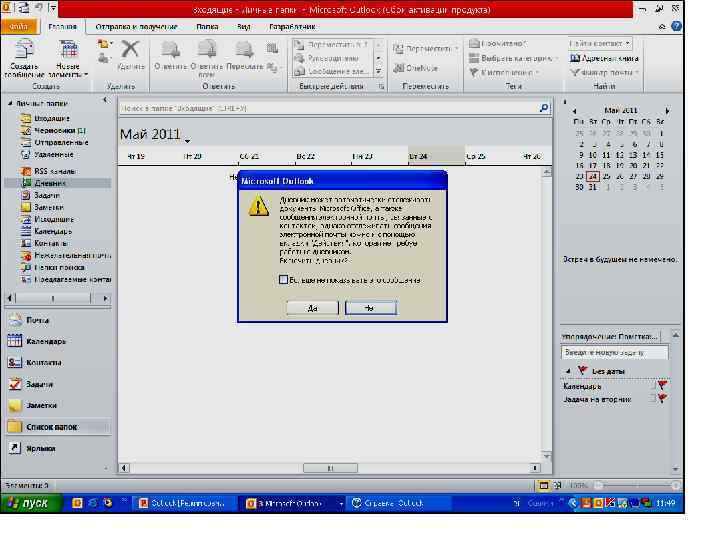Open the Папка ribbon tab
The height and width of the screenshot is (540, 720).
pyautogui.click(x=207, y=27)
